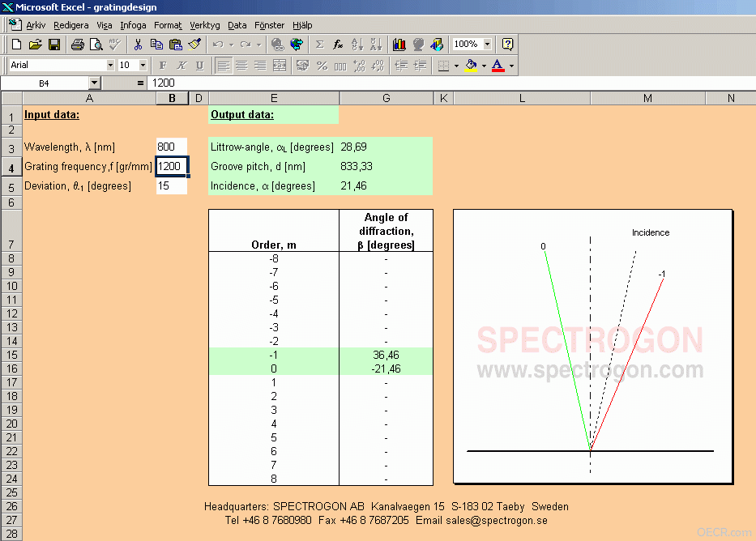The width and height of the screenshot is (756, 541).
Task: Expand the Arial font name dropdown
Action: [110, 65]
